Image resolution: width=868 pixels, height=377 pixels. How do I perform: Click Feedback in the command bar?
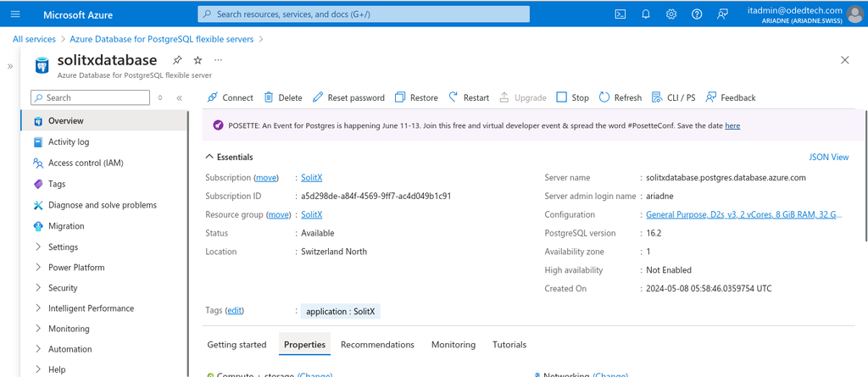(x=731, y=97)
